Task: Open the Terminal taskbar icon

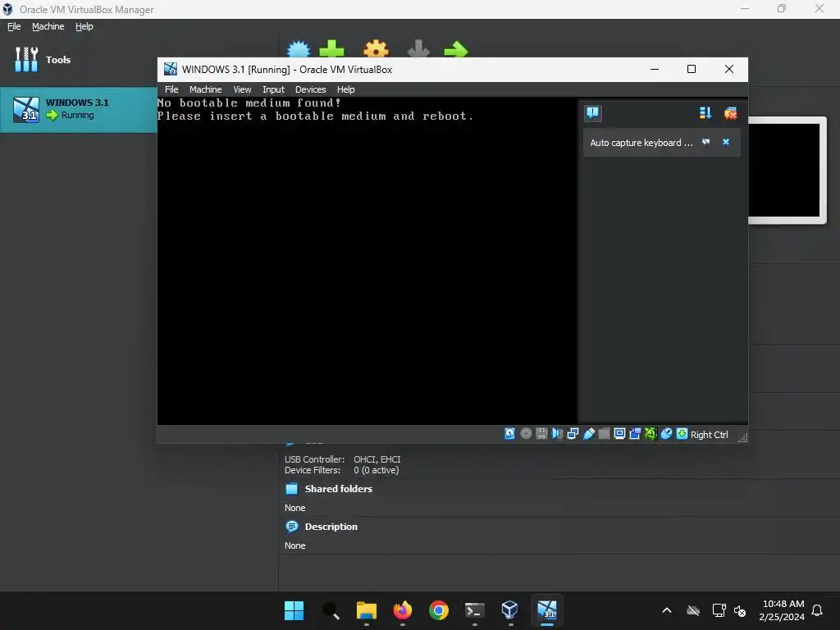Action: tap(475, 610)
